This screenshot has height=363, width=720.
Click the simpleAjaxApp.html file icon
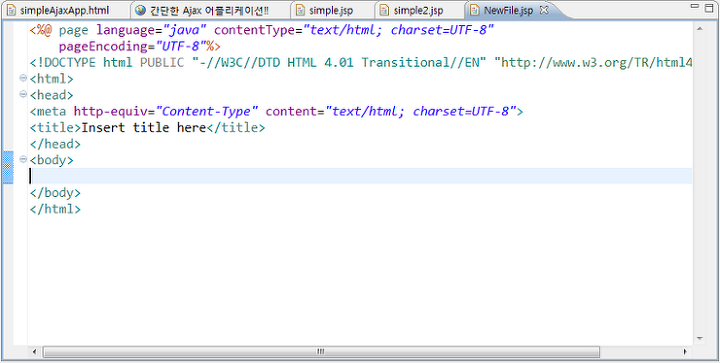pos(12,11)
